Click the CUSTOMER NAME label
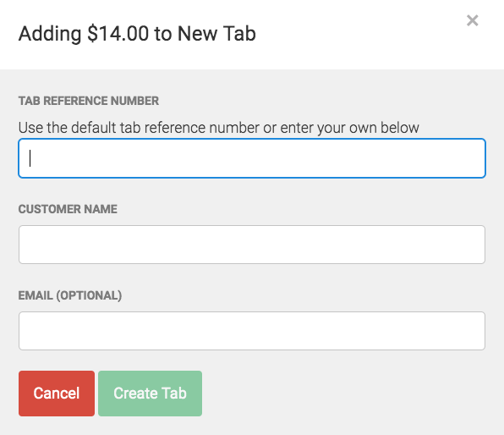This screenshot has width=504, height=435. click(x=68, y=209)
